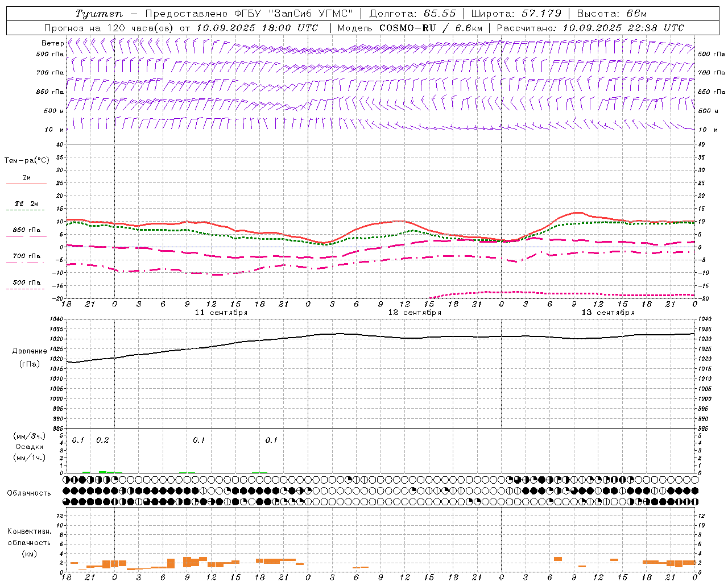Image resolution: width=728 pixels, height=582 pixels.
Task: Click the "Тем-ра(°C)" temperature label
Action: pos(27,161)
